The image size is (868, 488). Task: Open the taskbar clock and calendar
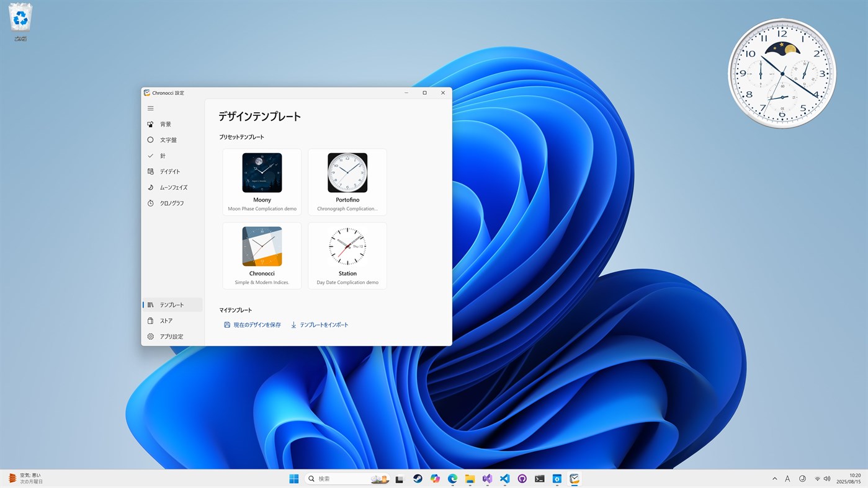tap(848, 479)
